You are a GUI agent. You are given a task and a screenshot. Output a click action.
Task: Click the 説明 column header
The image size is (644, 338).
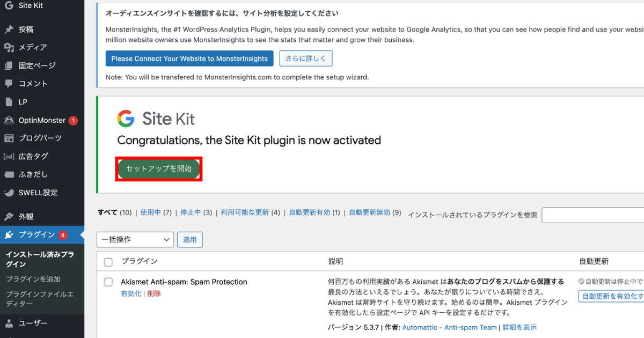[336, 261]
